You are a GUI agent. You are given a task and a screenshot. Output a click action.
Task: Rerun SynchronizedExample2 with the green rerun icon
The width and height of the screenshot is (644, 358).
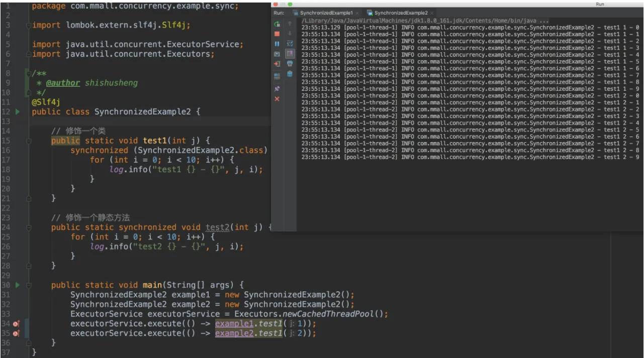pyautogui.click(x=277, y=24)
